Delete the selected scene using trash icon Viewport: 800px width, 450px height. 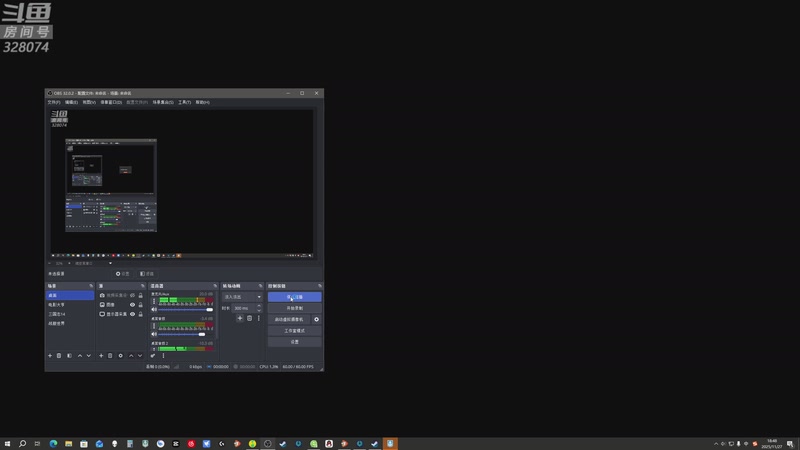pyautogui.click(x=59, y=356)
